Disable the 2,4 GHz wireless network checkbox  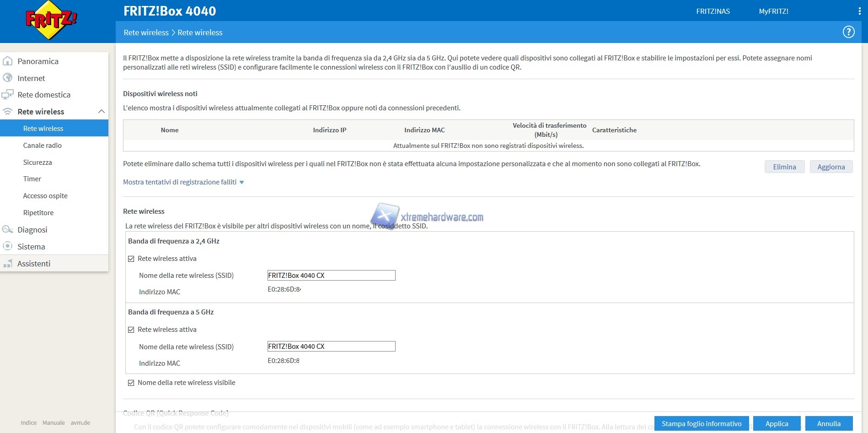coord(131,259)
